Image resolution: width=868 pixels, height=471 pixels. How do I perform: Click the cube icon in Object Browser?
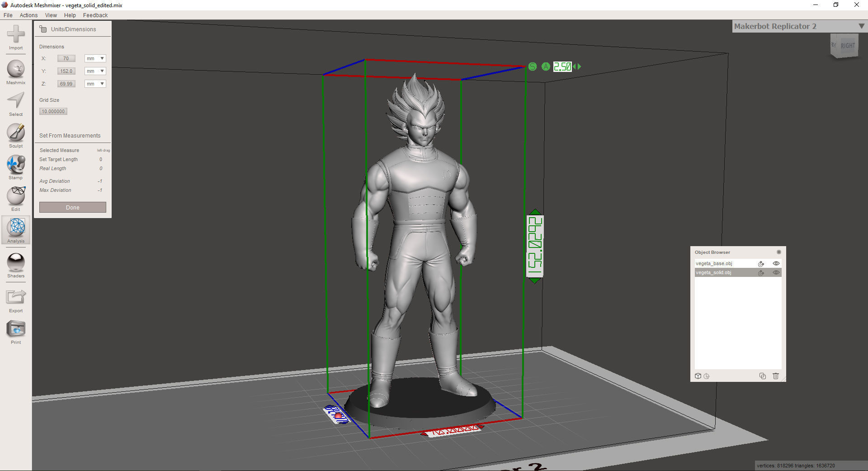[x=698, y=376]
